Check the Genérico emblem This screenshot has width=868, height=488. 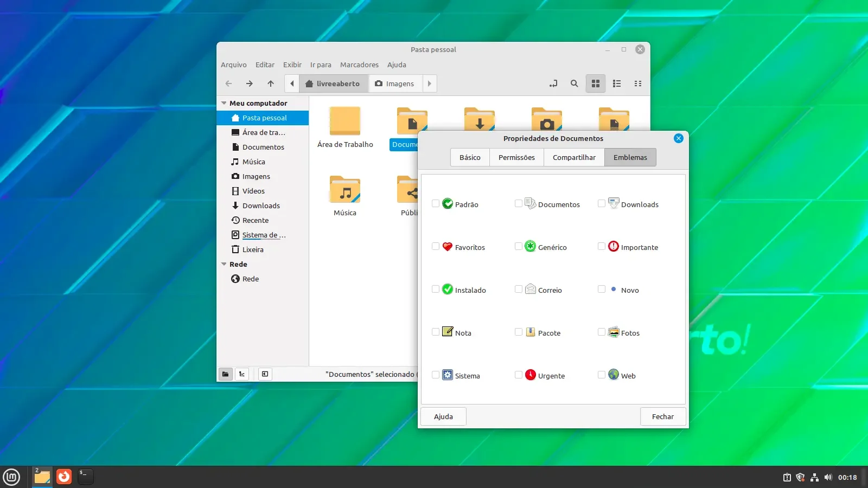[519, 246]
